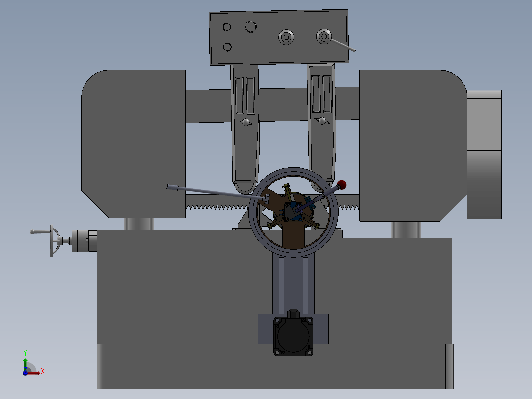
Task: Select the long gray handle bar tip
Action: tap(172, 187)
